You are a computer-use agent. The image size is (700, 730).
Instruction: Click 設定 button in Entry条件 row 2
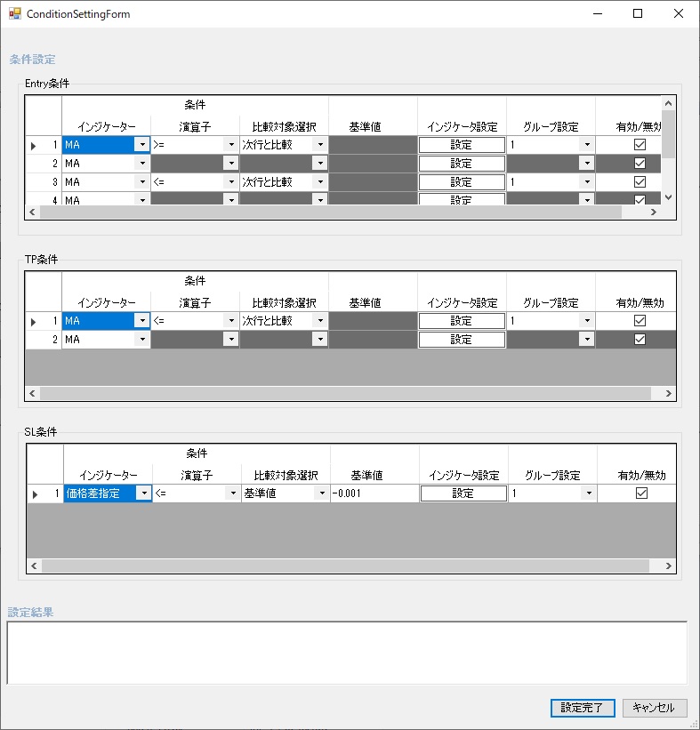click(x=461, y=164)
